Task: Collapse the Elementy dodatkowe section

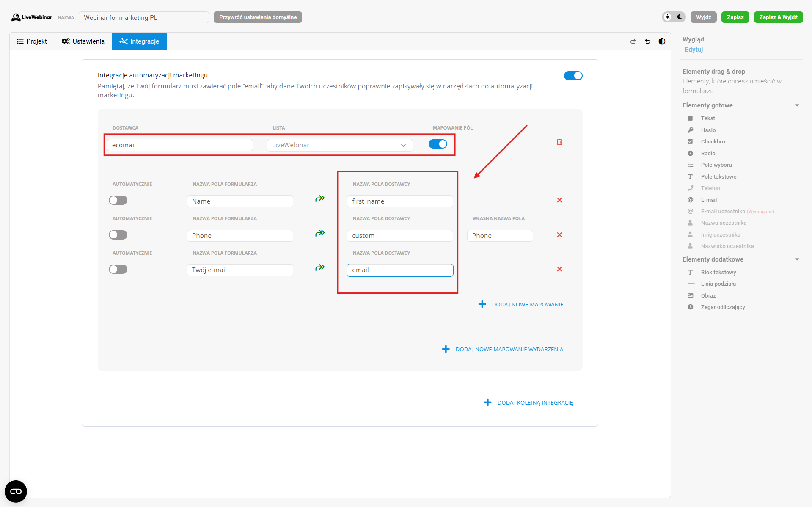Action: (x=797, y=259)
